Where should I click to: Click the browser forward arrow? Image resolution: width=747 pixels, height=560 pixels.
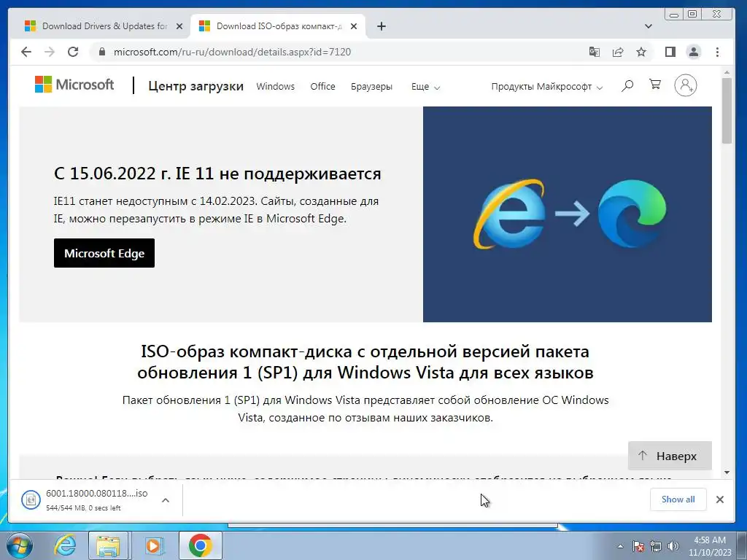(50, 52)
